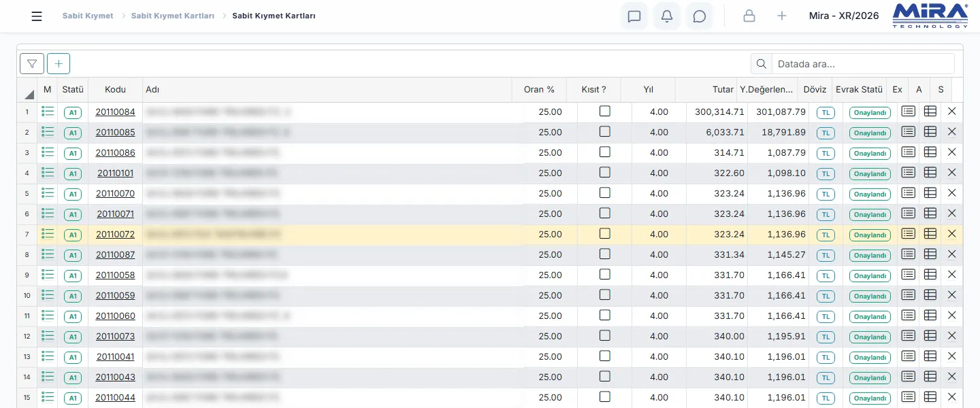Click the Mira - XR/2026 label
The height and width of the screenshot is (408, 980).
tap(844, 16)
